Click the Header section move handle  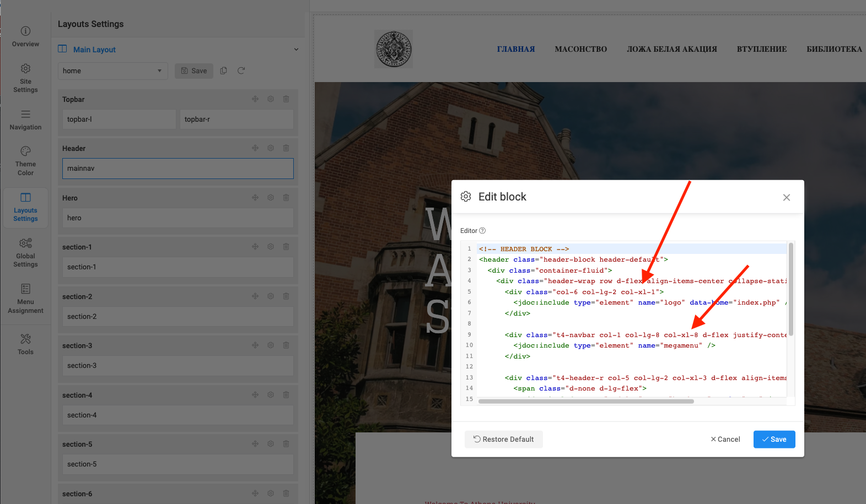[x=255, y=148]
